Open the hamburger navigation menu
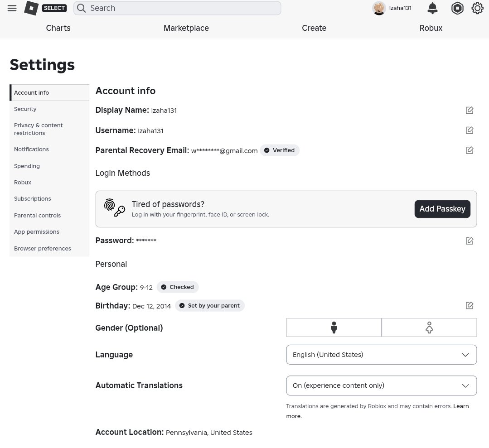 tap(12, 8)
